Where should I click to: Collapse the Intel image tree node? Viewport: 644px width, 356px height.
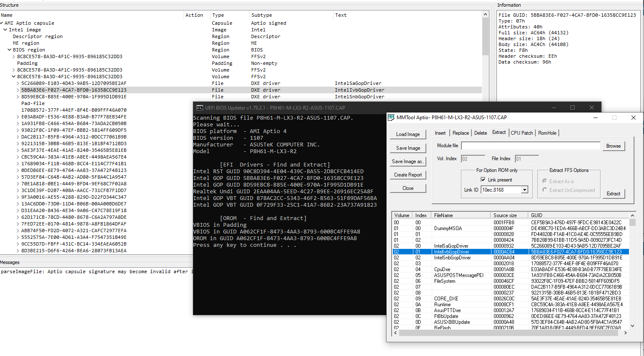(x=5, y=30)
